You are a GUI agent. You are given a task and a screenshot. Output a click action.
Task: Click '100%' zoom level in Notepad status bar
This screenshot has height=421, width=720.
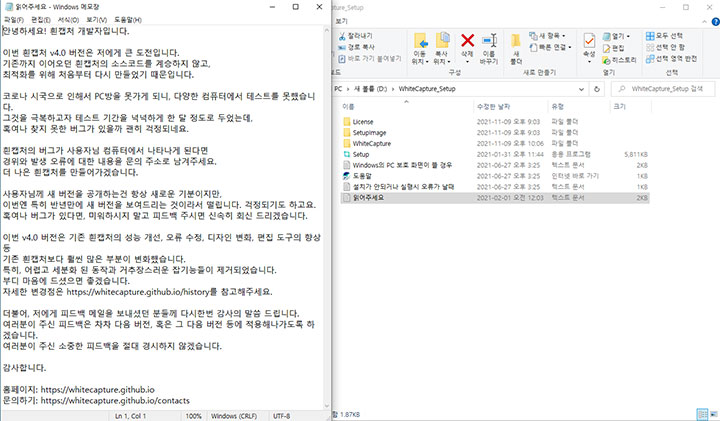tap(193, 416)
